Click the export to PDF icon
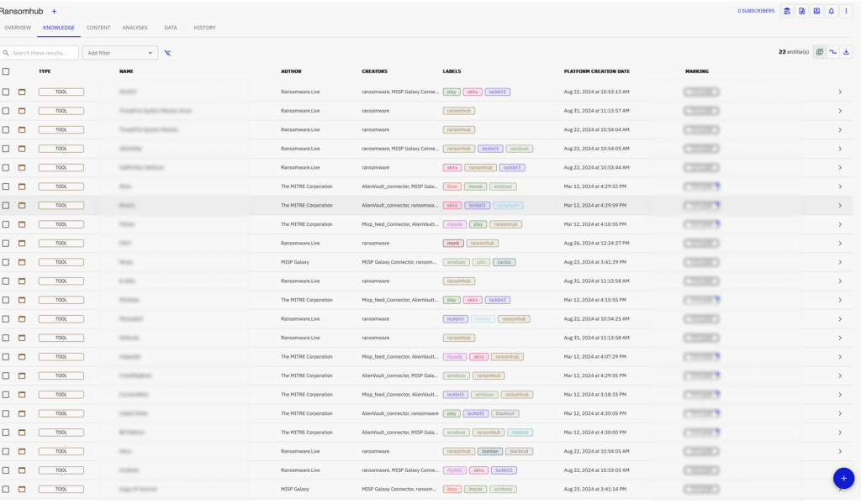Viewport: 861px width, 504px height. tap(801, 11)
